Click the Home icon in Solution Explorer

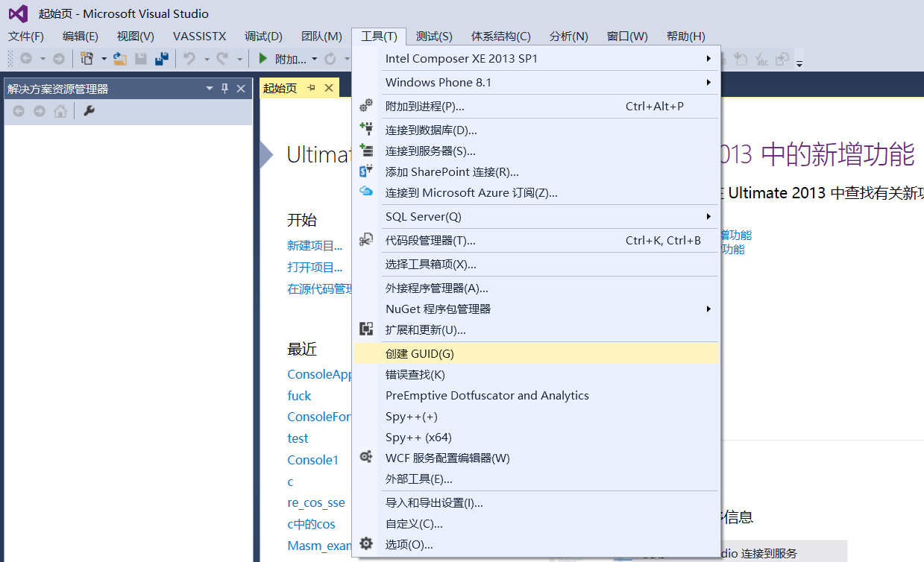tap(60, 111)
